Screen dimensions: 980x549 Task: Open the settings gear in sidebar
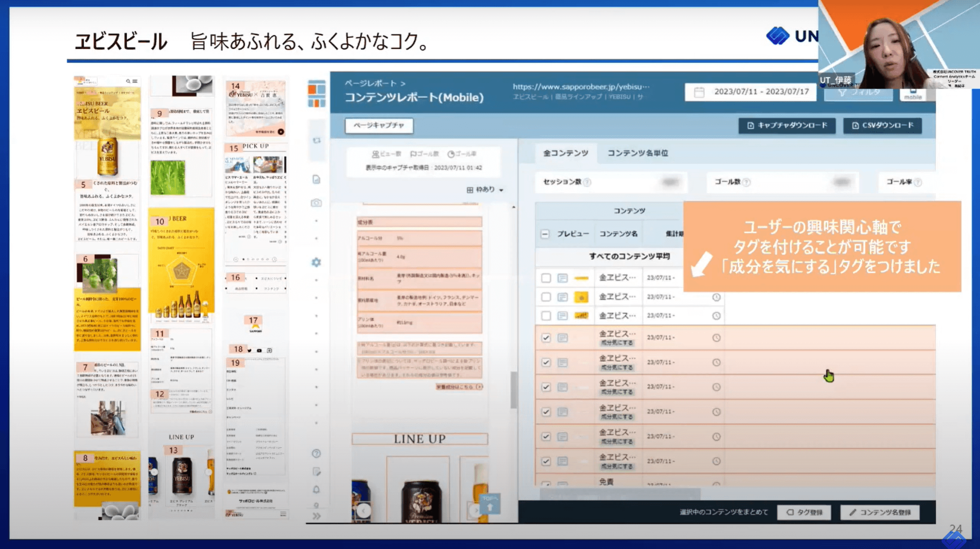tap(316, 262)
